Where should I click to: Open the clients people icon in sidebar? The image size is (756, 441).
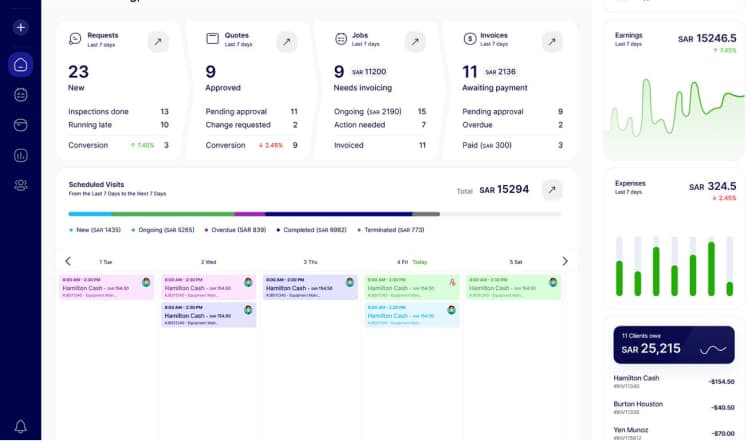(20, 185)
